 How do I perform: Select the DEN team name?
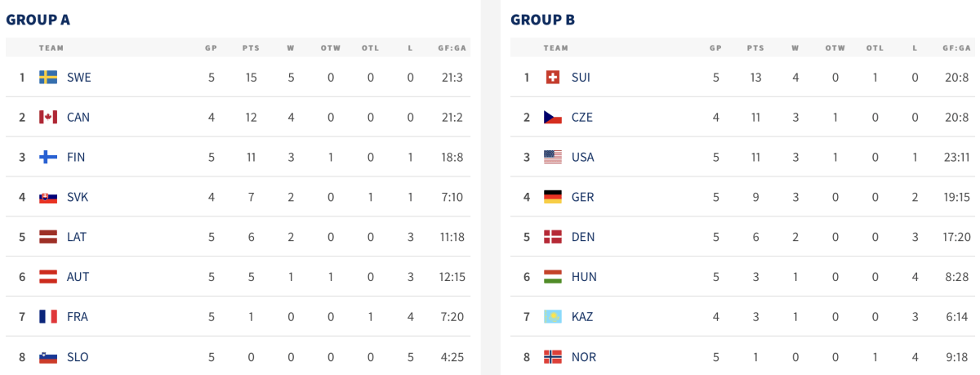click(x=583, y=237)
